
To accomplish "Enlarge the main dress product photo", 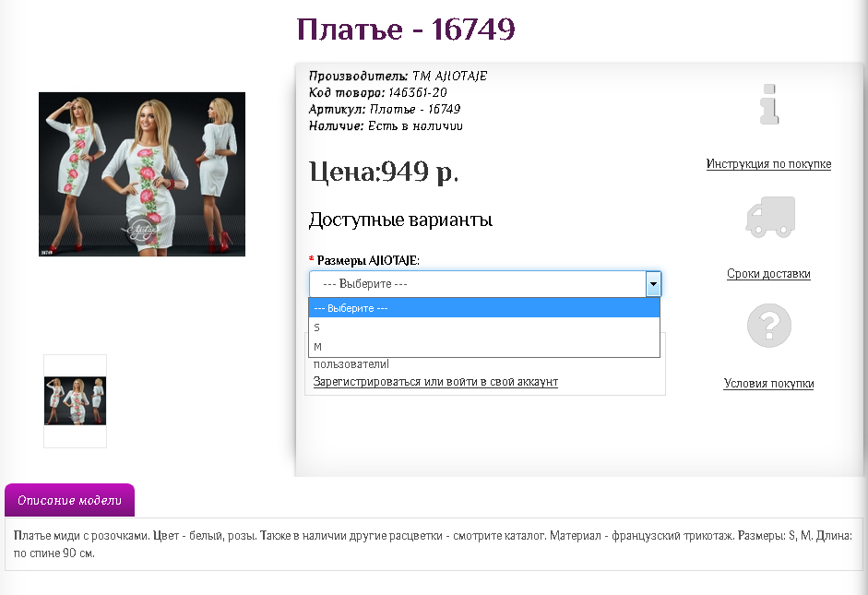I will [142, 174].
